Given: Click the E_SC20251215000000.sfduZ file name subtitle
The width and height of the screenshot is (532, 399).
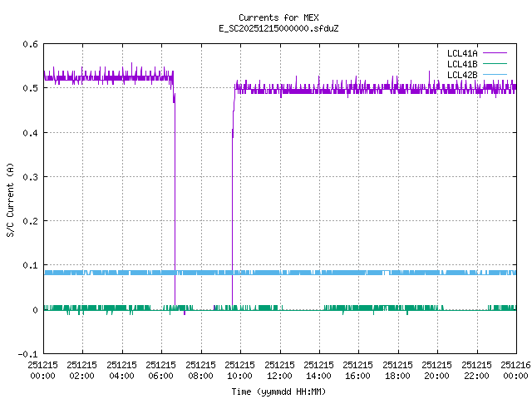Looking at the screenshot, I should [x=278, y=28].
